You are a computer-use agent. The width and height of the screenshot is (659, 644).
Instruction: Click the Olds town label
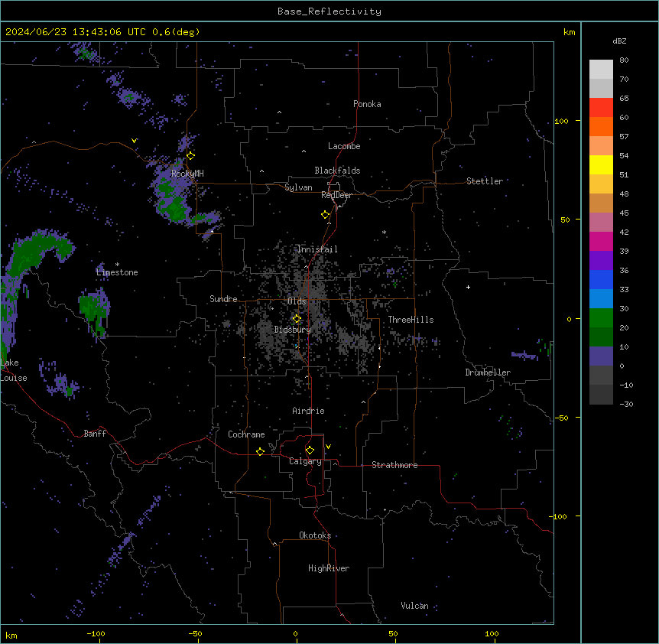pos(297,301)
